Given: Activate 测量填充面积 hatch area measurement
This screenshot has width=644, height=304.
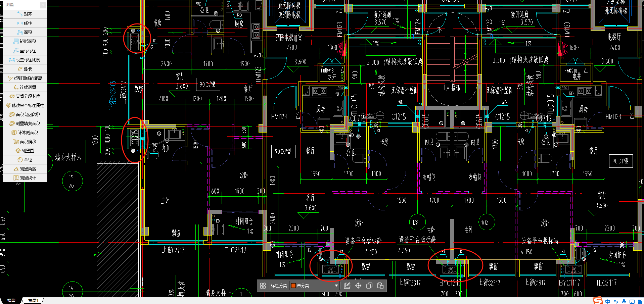Looking at the screenshot, I should coord(25,123).
